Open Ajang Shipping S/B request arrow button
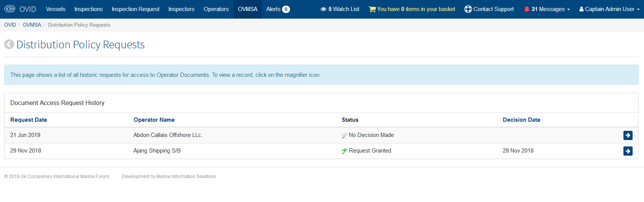This screenshot has width=644, height=202. pyautogui.click(x=628, y=151)
